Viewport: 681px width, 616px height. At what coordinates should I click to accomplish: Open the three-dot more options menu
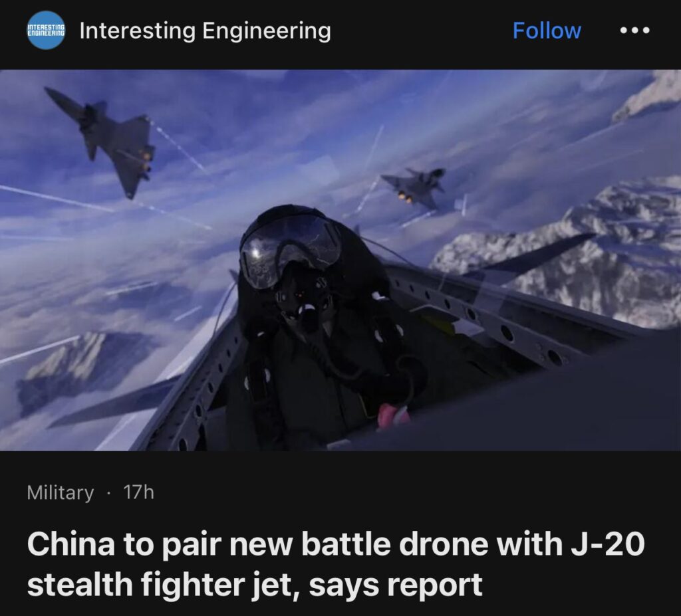[x=634, y=31]
